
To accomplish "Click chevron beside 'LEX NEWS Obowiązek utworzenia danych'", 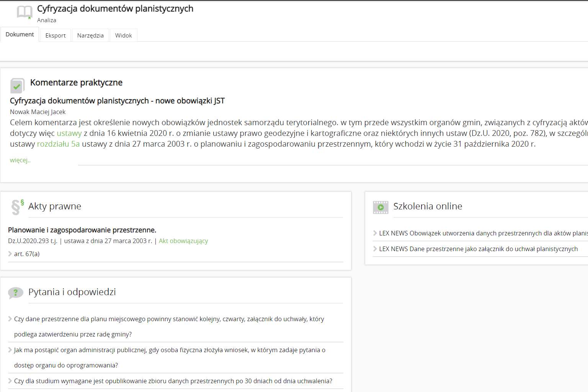I will coord(375,233).
